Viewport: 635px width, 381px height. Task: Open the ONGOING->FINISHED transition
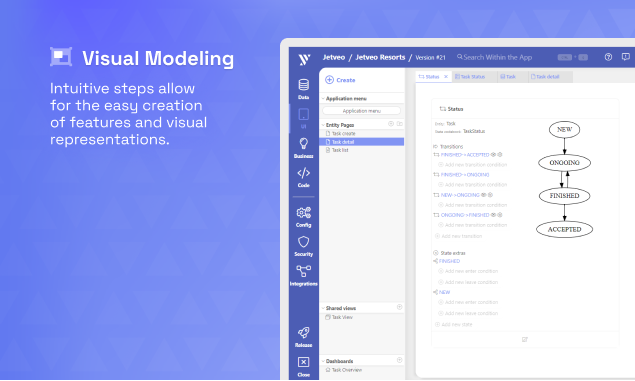(465, 215)
